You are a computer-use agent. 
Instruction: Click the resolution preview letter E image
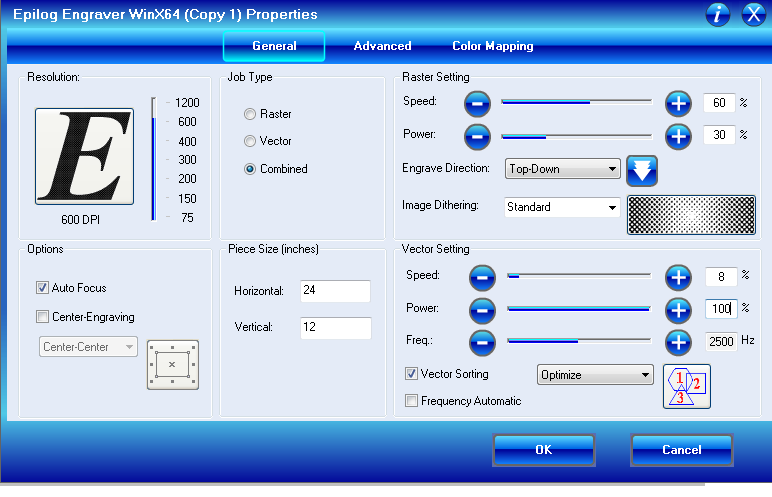[84, 156]
